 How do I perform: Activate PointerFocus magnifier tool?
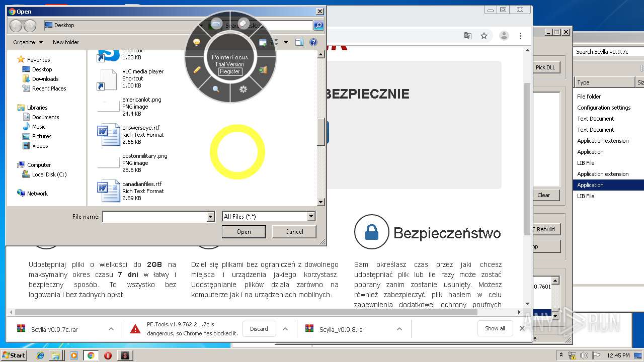click(x=216, y=89)
